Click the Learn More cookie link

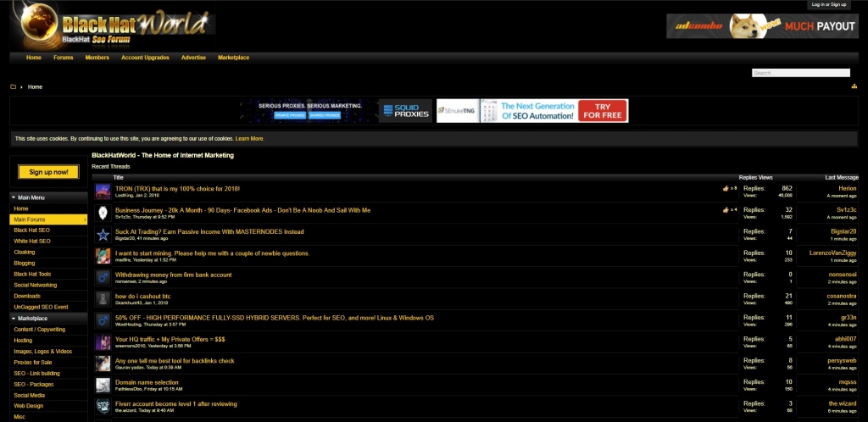click(249, 138)
